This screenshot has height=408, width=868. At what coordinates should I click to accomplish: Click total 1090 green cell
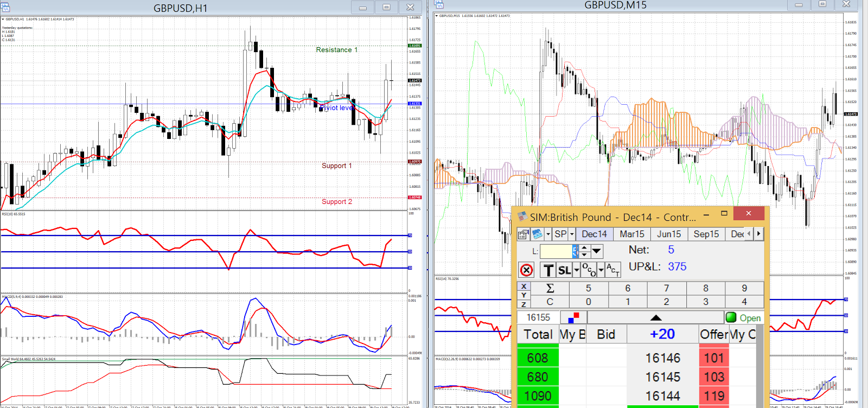click(538, 396)
